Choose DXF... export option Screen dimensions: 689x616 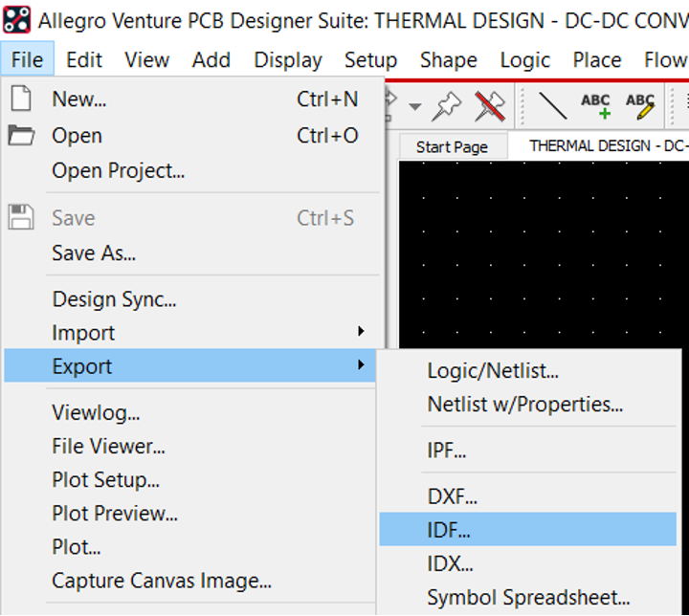point(452,496)
